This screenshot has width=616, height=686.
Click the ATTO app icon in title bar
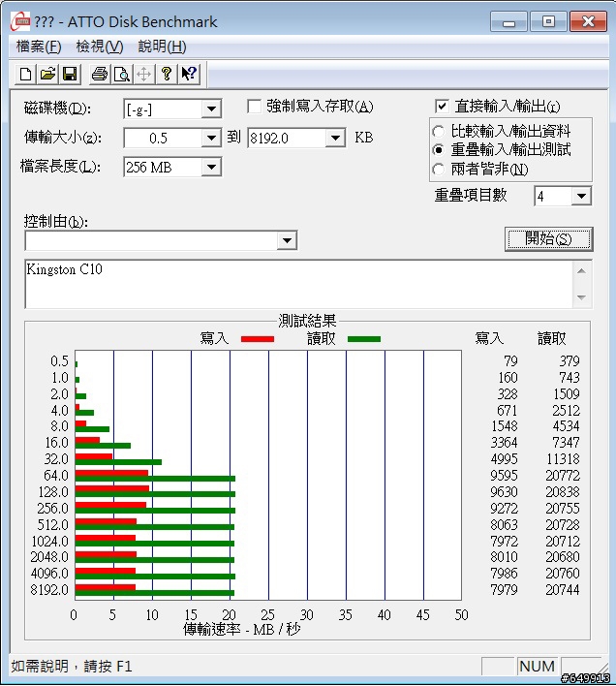(19, 21)
